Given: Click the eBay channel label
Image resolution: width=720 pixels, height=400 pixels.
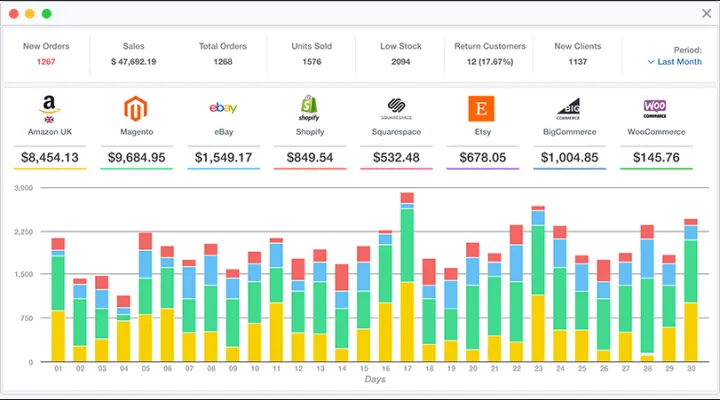Looking at the screenshot, I should tap(224, 132).
